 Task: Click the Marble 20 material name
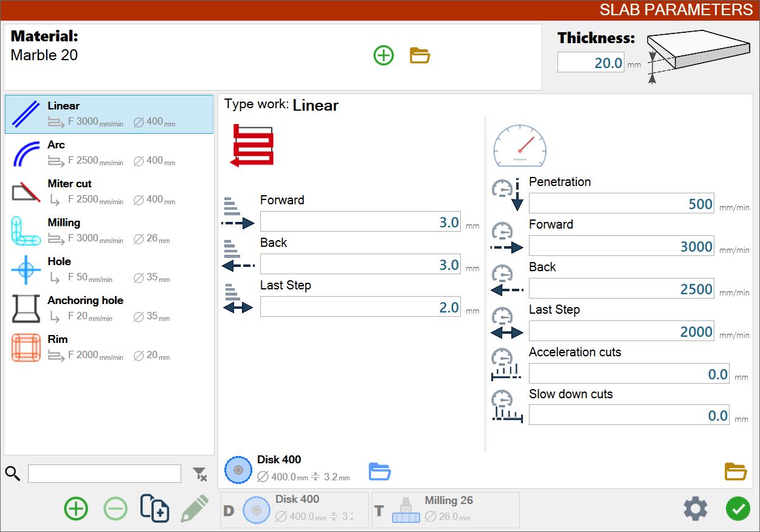[x=44, y=55]
